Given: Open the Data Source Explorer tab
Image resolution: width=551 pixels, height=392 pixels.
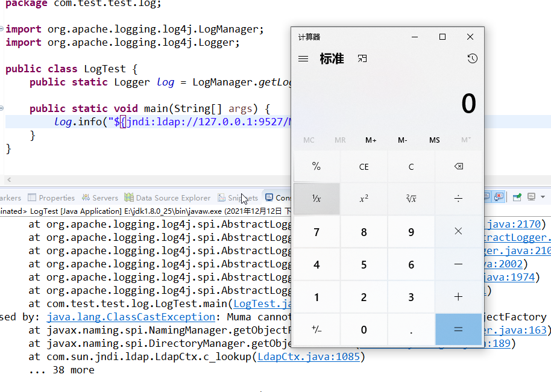Looking at the screenshot, I should click(x=168, y=198).
